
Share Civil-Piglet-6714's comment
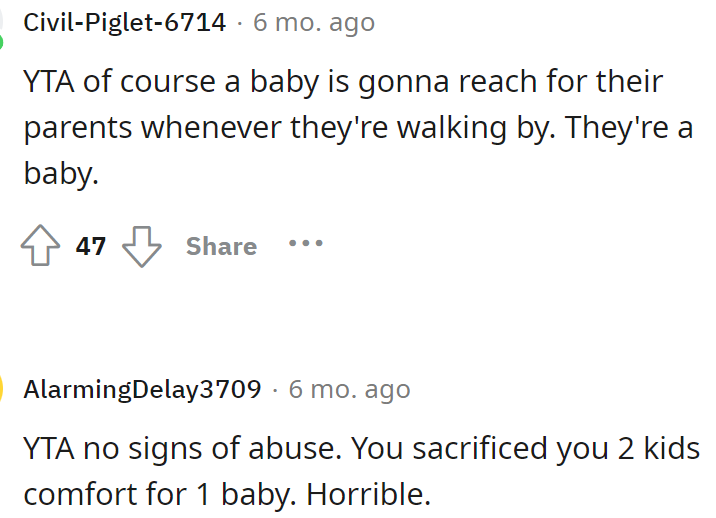(221, 246)
